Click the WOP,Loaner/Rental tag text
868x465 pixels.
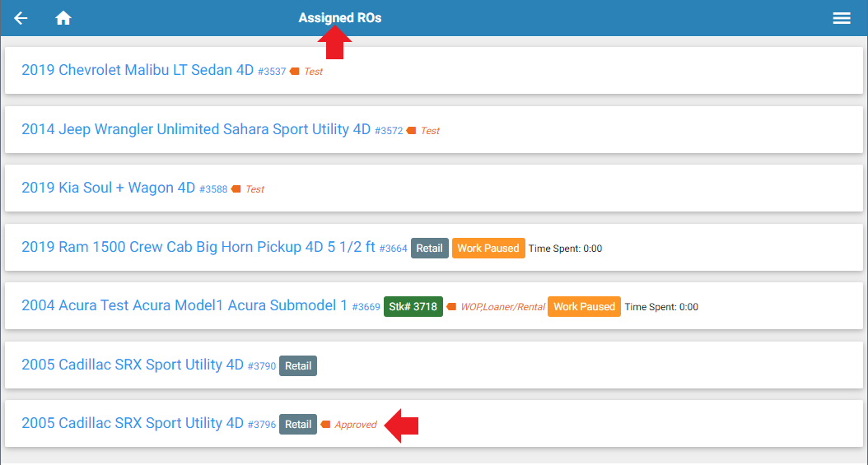pyautogui.click(x=502, y=307)
